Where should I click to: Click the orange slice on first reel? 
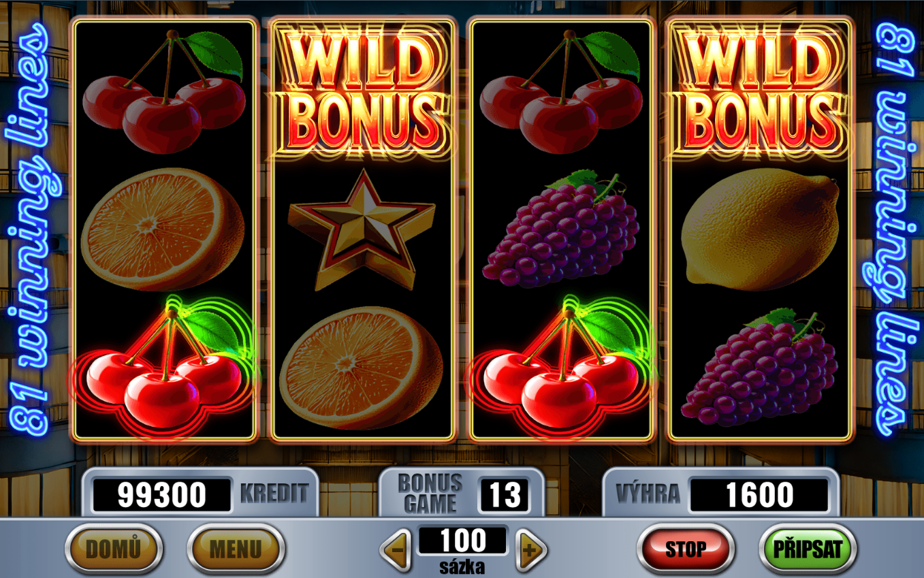click(163, 229)
